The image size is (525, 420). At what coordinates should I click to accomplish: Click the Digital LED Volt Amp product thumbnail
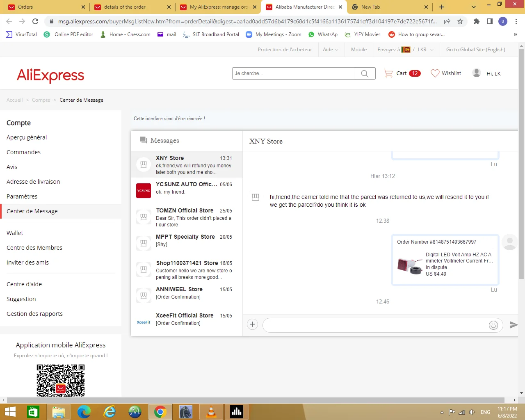410,265
